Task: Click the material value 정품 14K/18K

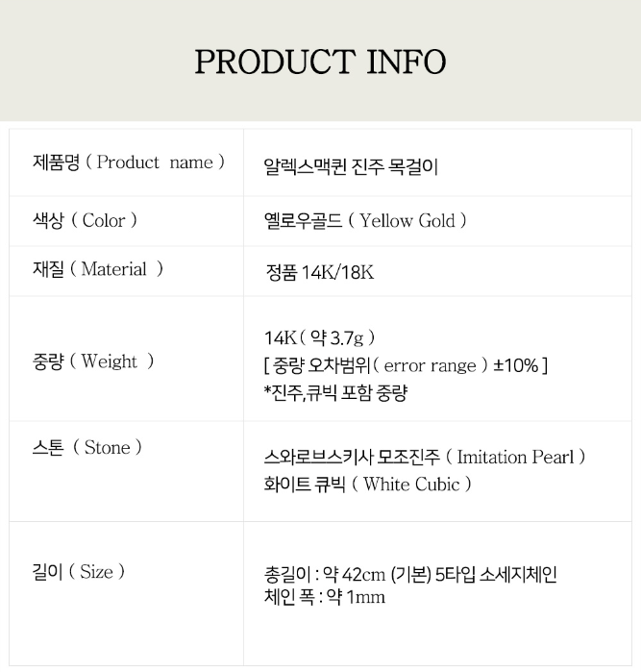Action: pos(319,272)
